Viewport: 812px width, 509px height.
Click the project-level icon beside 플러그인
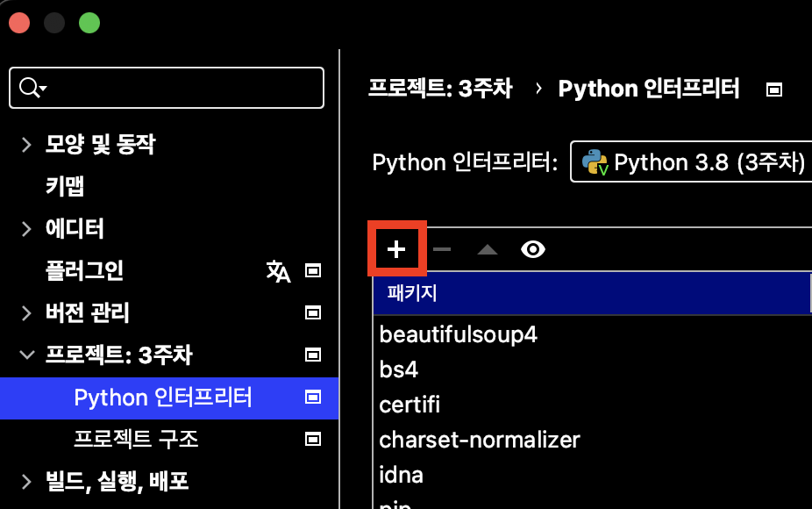(x=313, y=270)
